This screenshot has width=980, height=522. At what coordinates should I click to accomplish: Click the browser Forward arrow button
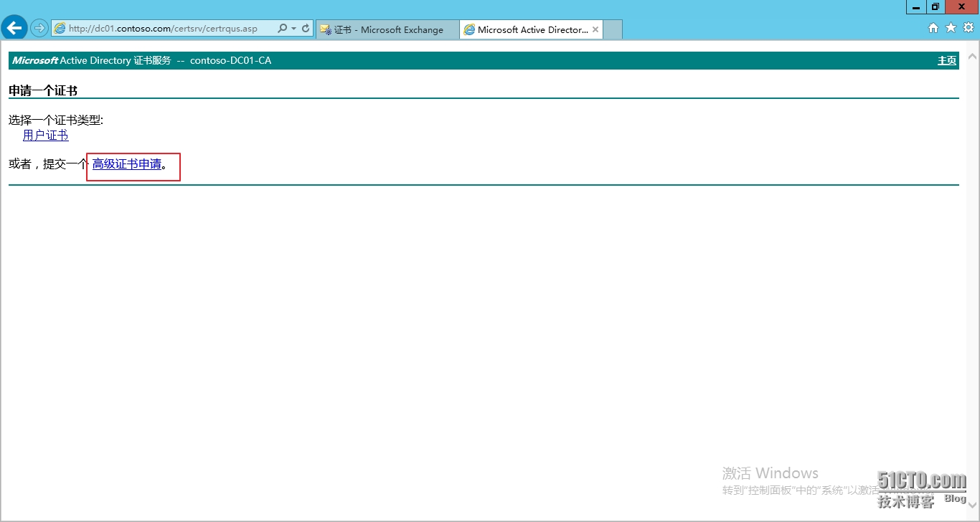[x=39, y=28]
